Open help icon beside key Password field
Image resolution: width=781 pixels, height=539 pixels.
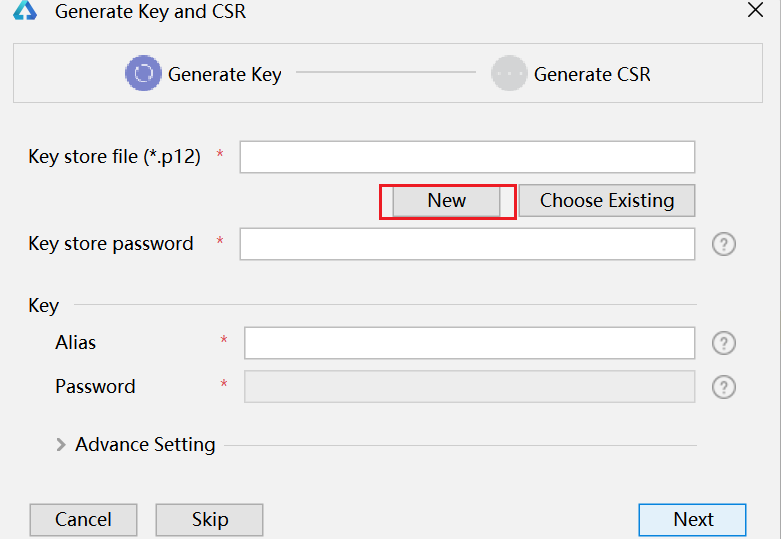724,387
